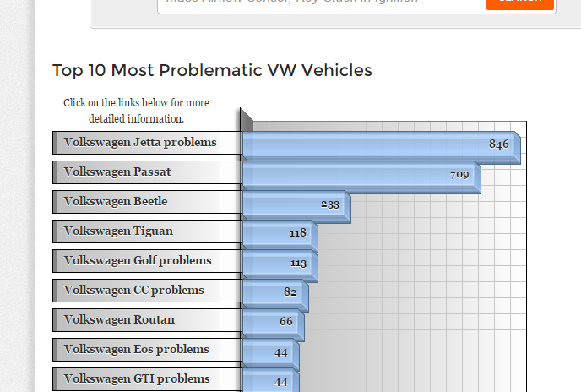The height and width of the screenshot is (392, 581).
Task: Click the Tiguan bar showing 118
Action: point(280,237)
